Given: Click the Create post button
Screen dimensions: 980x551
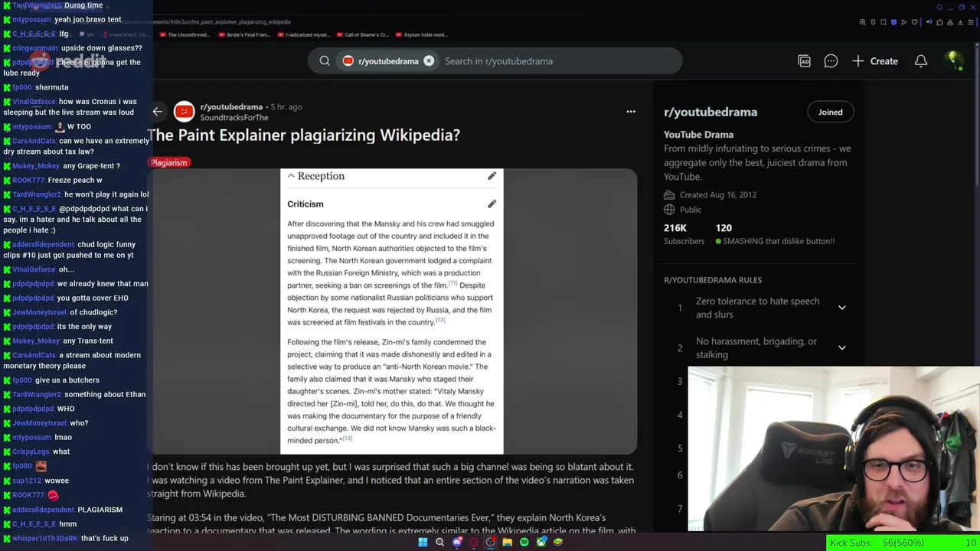Looking at the screenshot, I should pyautogui.click(x=875, y=61).
